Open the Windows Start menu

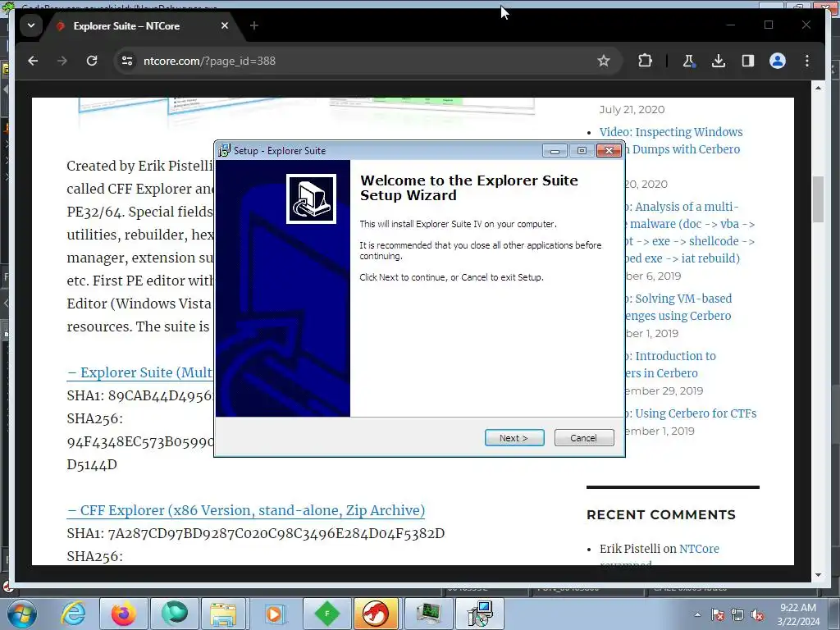tap(22, 614)
